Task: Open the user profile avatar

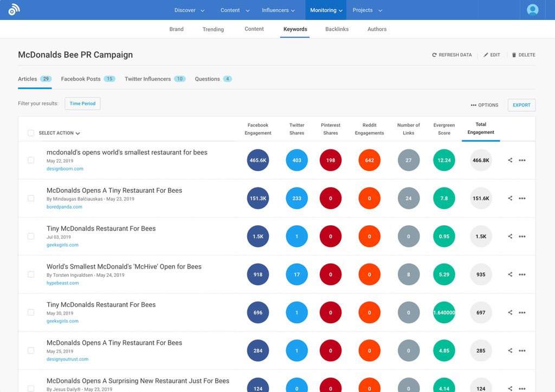Action: click(x=532, y=10)
